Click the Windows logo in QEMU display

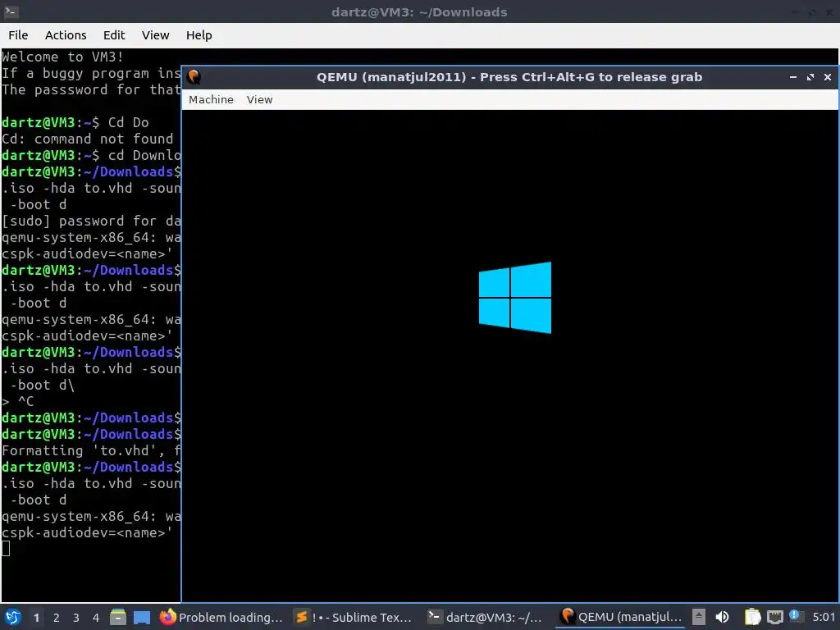pyautogui.click(x=515, y=297)
